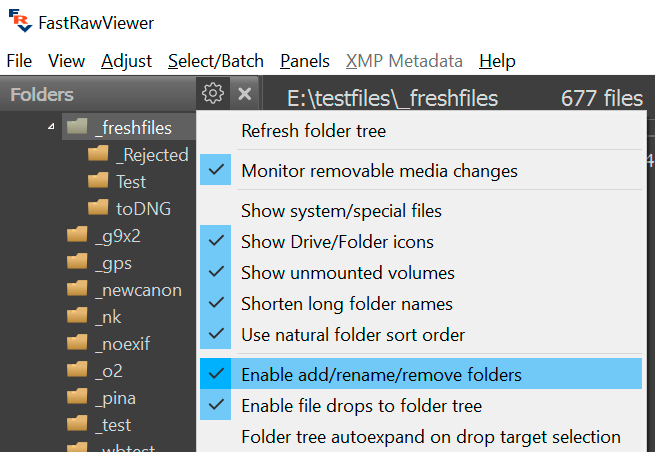The image size is (655, 452).
Task: Click the E:\testfiles\_freshfiles path title
Action: click(x=392, y=98)
